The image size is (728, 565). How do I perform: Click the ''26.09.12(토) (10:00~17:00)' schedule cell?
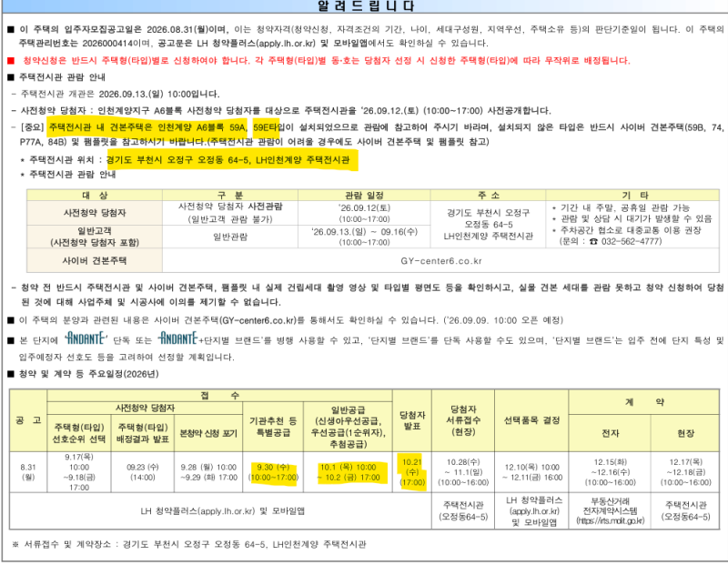[x=364, y=213]
